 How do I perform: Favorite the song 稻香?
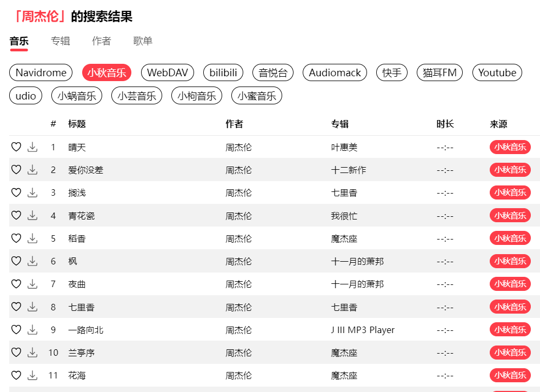coord(16,238)
